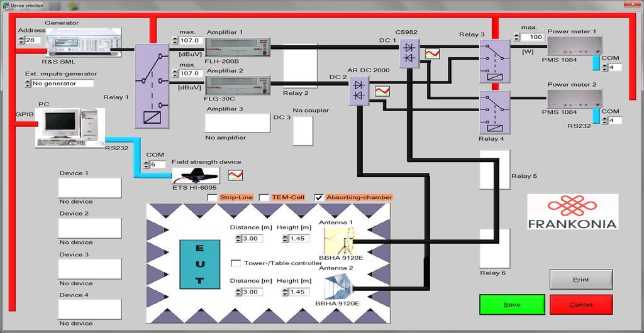Click the ETS HI-6005 field probe image

(196, 175)
